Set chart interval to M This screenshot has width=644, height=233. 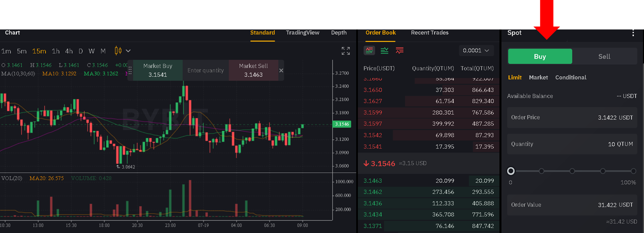(x=103, y=51)
